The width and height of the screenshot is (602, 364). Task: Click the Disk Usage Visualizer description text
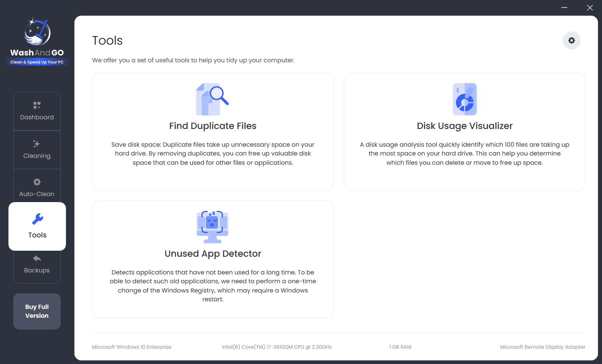point(464,153)
